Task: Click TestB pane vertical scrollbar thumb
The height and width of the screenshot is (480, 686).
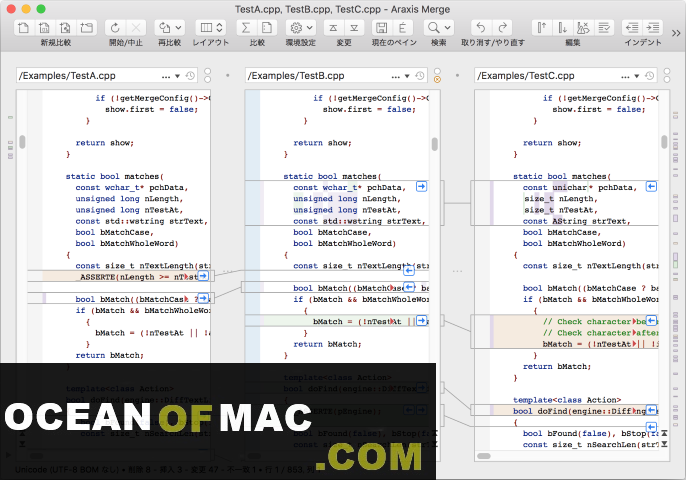Action: pos(434,144)
